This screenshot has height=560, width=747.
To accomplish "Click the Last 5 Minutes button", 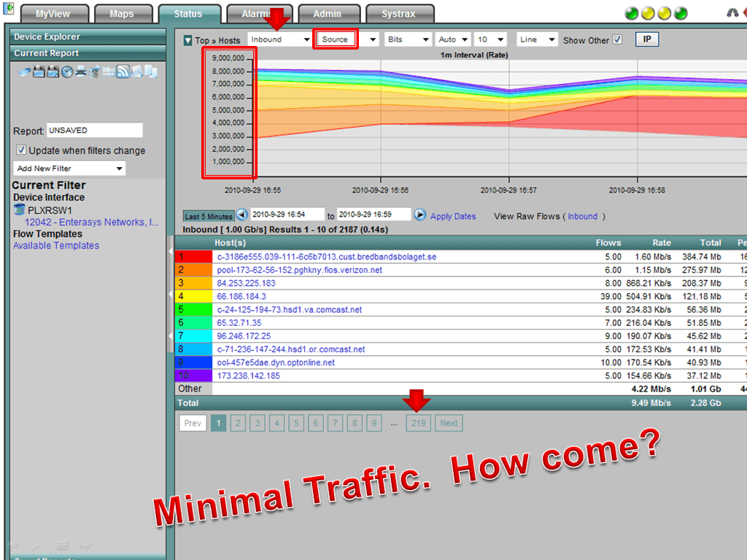I will tap(209, 216).
